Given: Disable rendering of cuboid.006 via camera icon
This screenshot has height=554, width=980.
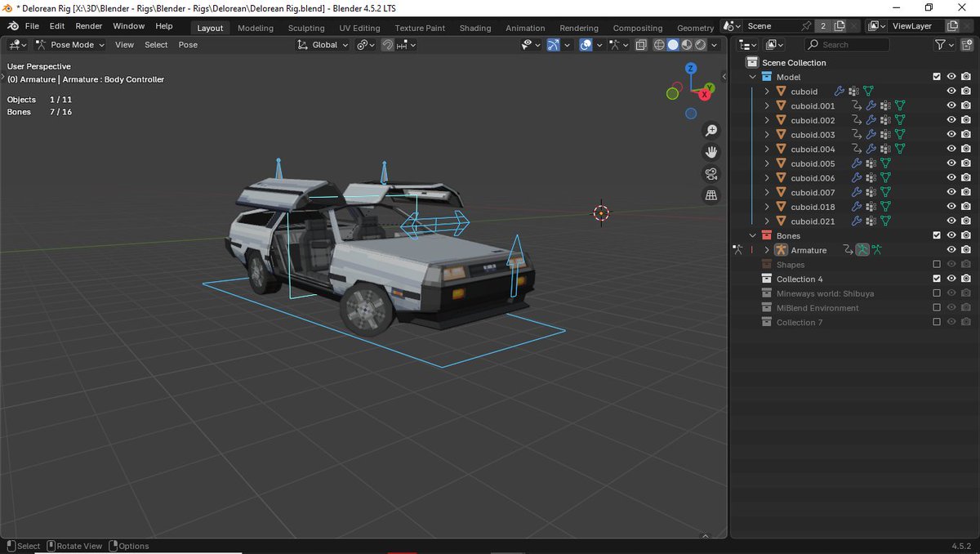Looking at the screenshot, I should click(x=966, y=178).
